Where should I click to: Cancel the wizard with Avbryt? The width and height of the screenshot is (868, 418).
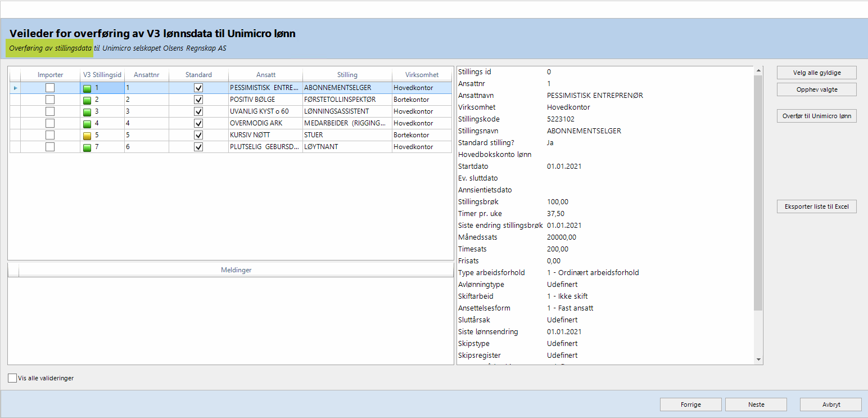[x=830, y=404]
